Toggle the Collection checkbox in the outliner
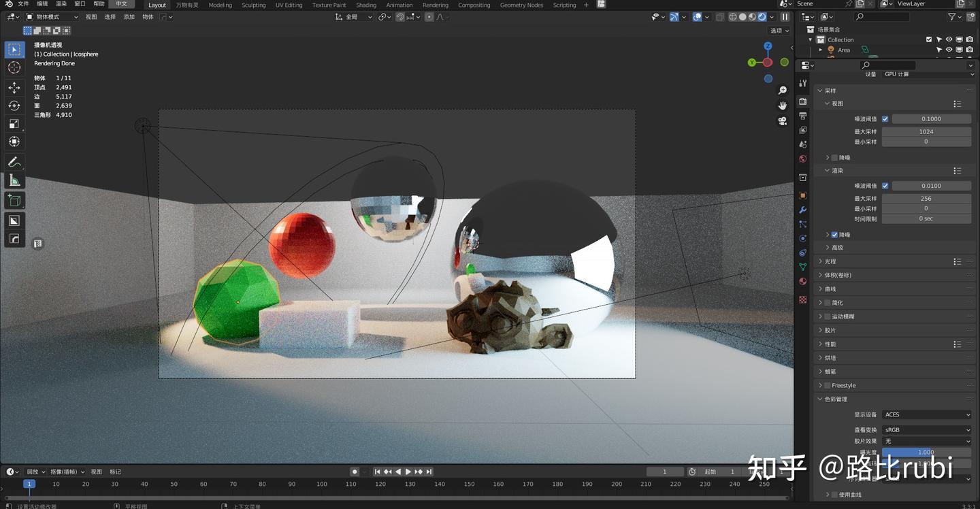Image resolution: width=980 pixels, height=509 pixels. pos(928,39)
